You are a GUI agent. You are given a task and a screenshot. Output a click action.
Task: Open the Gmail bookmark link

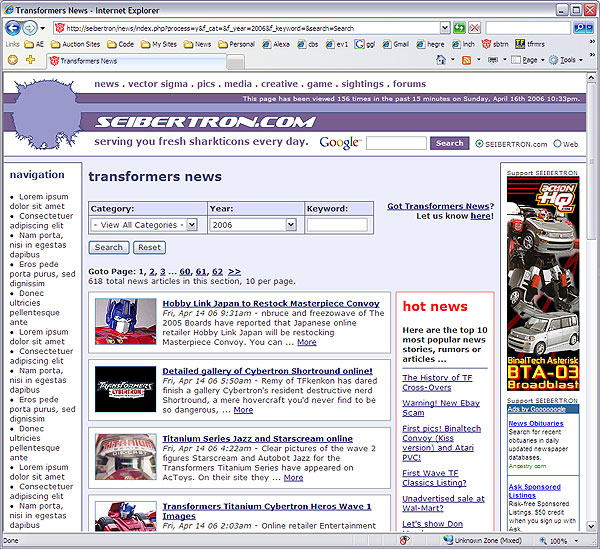tap(396, 44)
